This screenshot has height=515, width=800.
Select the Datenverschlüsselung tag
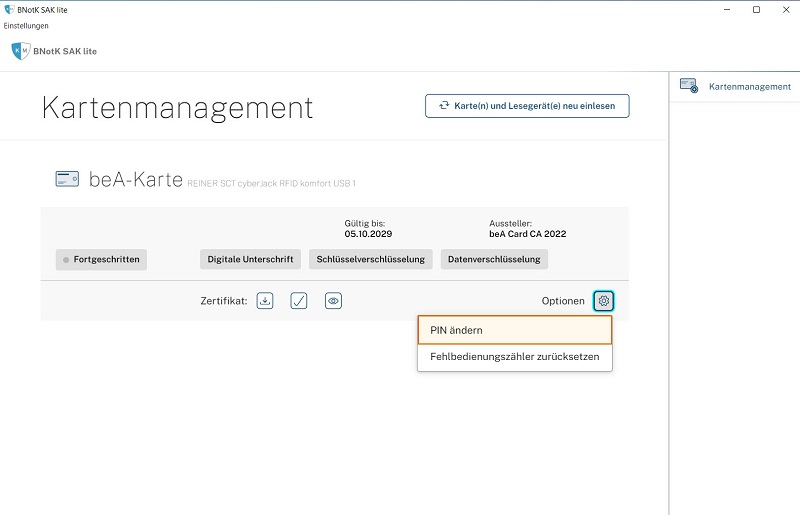click(494, 259)
